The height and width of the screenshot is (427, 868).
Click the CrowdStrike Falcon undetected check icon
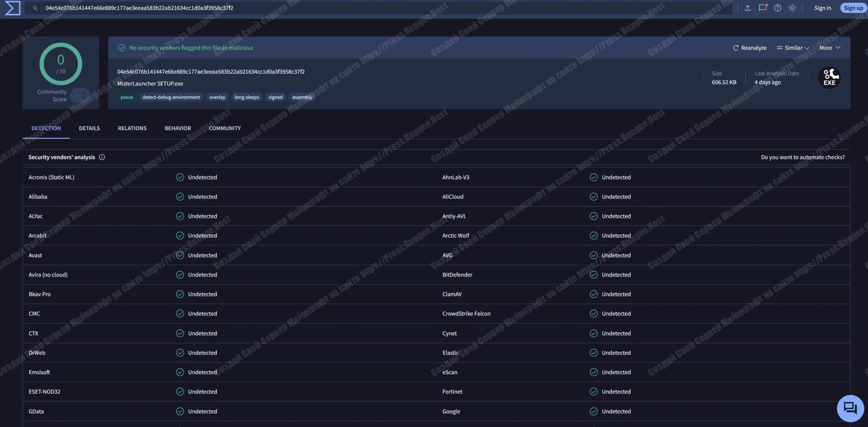tap(594, 314)
